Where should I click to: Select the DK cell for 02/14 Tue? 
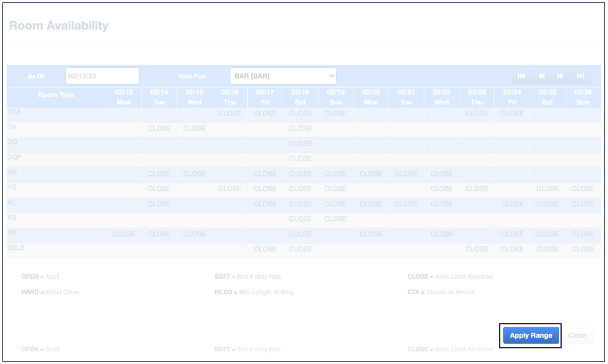point(159,129)
